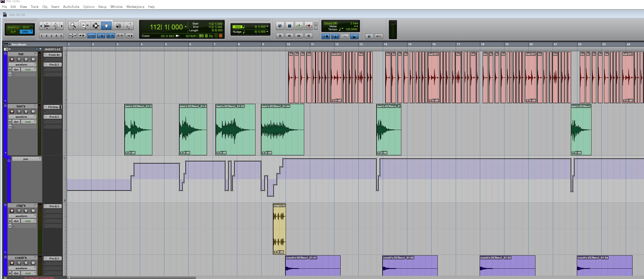Viewport: 644px width, 279px height.
Task: Toggle the Conductor tempo ruler button
Action: tap(354, 36)
